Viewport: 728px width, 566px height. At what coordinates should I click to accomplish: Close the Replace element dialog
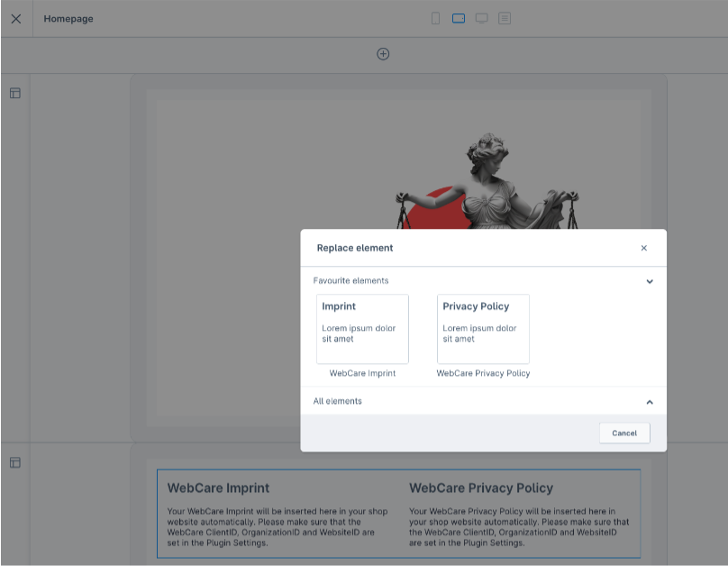click(x=643, y=248)
